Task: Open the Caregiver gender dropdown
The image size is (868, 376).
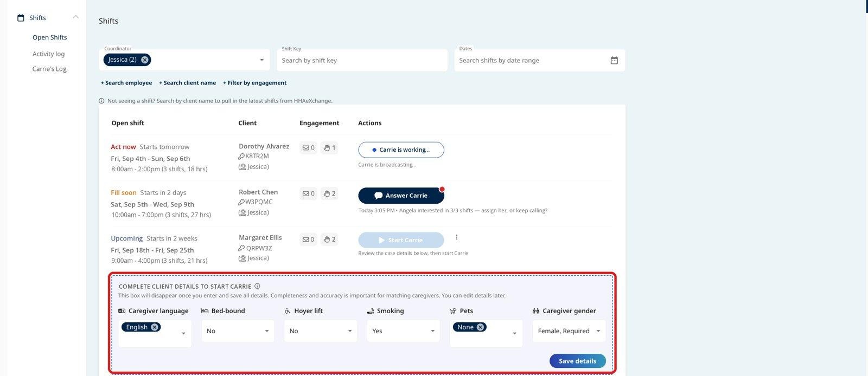Action: (x=569, y=331)
